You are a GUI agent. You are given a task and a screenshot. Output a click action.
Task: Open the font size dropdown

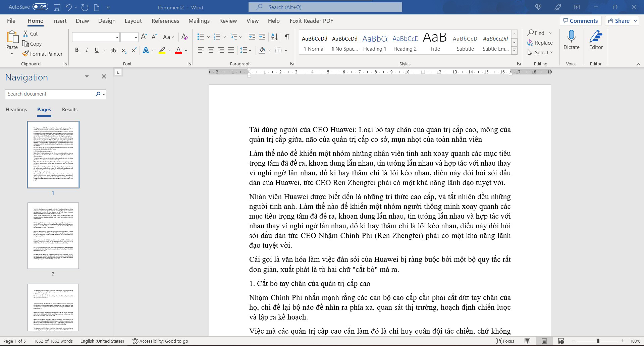[136, 37]
